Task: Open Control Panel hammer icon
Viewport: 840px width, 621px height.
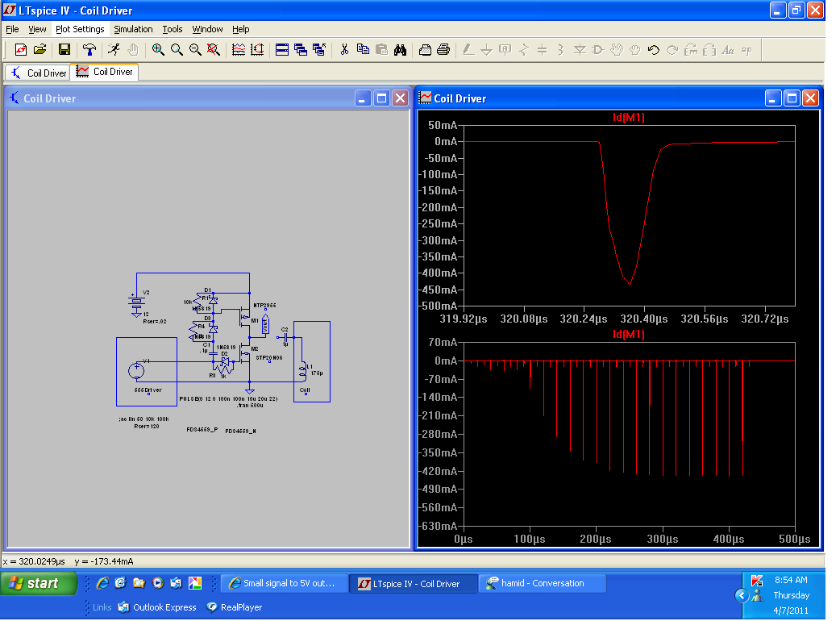Action: point(89,50)
